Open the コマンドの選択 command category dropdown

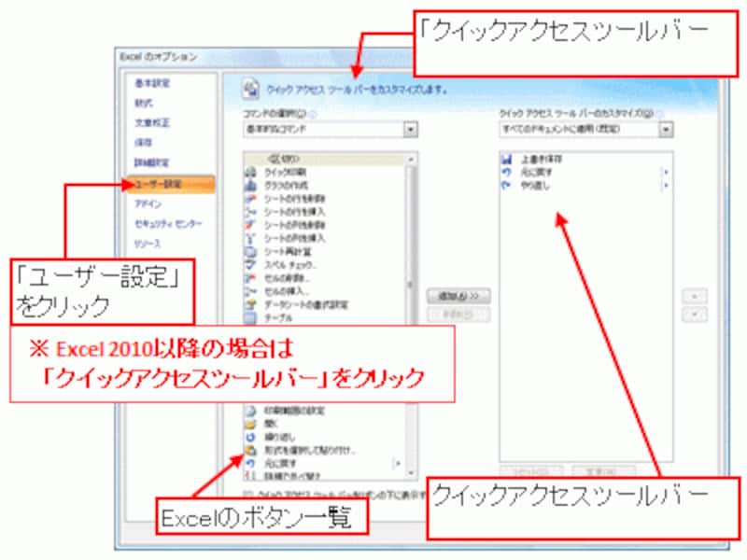410,130
